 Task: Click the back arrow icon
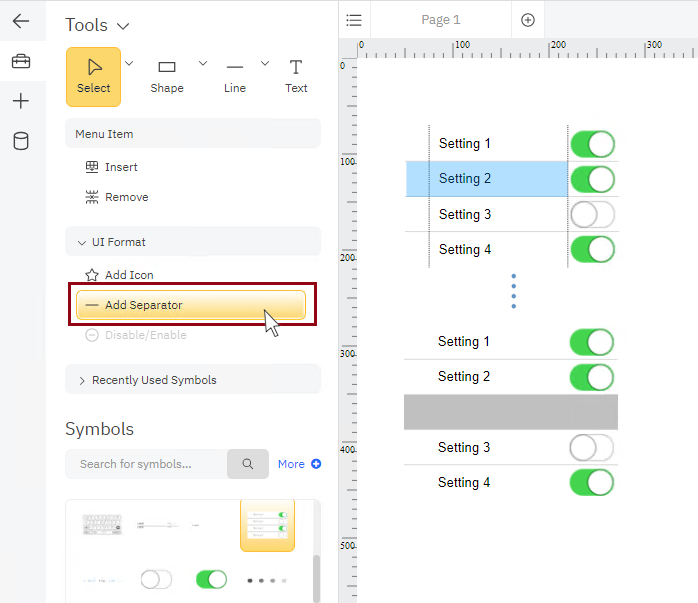click(21, 21)
